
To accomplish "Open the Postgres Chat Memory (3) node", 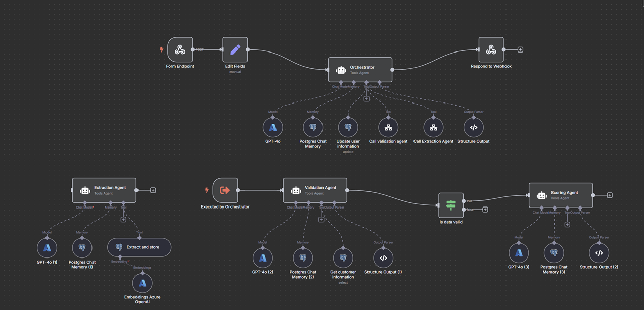I will (x=554, y=253).
